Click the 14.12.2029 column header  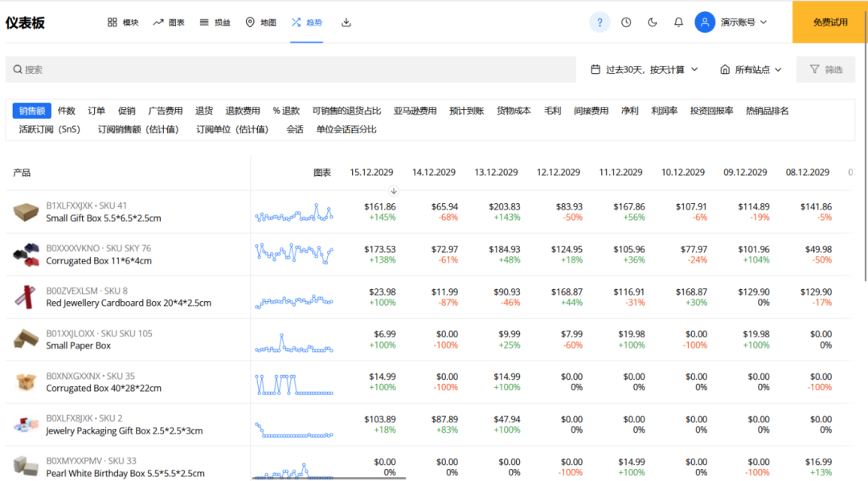coord(433,173)
